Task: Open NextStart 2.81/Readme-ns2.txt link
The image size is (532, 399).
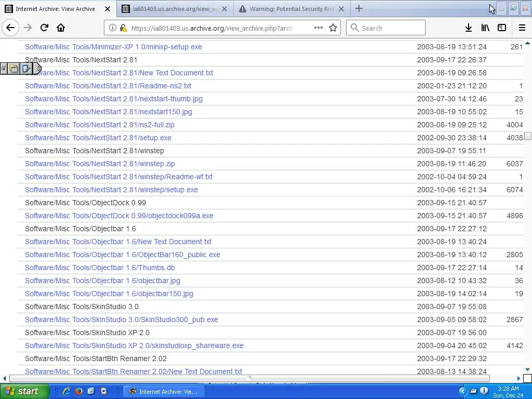Action: coord(108,86)
